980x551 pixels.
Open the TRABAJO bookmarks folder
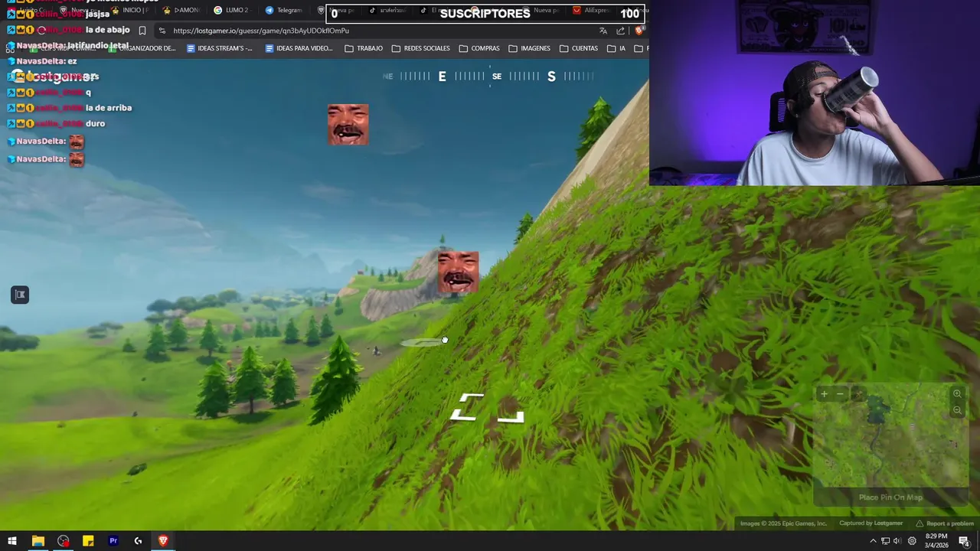pos(364,48)
